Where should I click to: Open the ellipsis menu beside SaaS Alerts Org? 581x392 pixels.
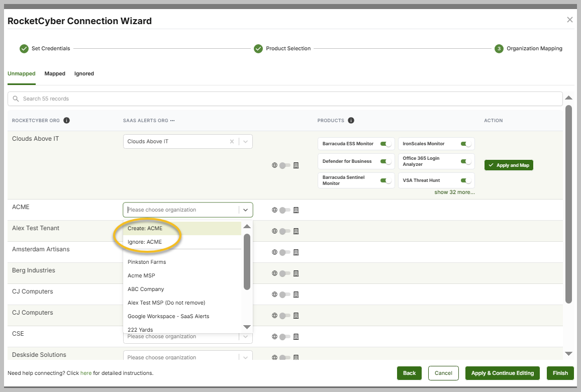coord(172,121)
